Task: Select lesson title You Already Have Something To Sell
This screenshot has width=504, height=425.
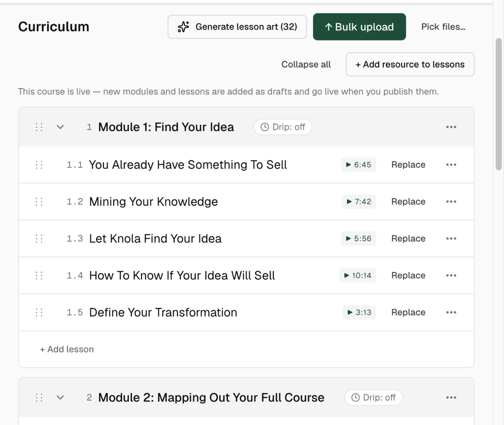Action: [188, 164]
